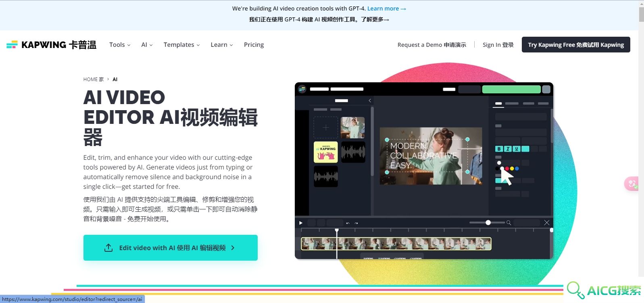
Task: Go to the Pricing page
Action: click(x=254, y=45)
